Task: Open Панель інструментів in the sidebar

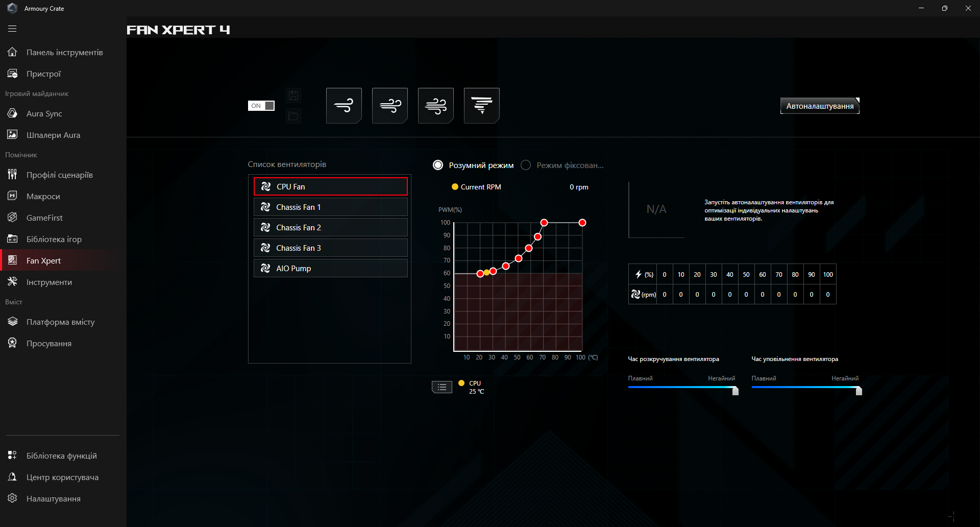Action: point(63,52)
